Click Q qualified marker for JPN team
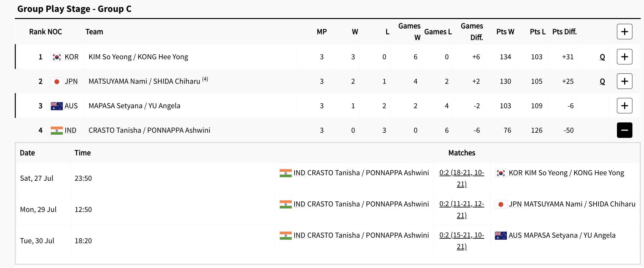The image size is (644, 268). pos(602,81)
